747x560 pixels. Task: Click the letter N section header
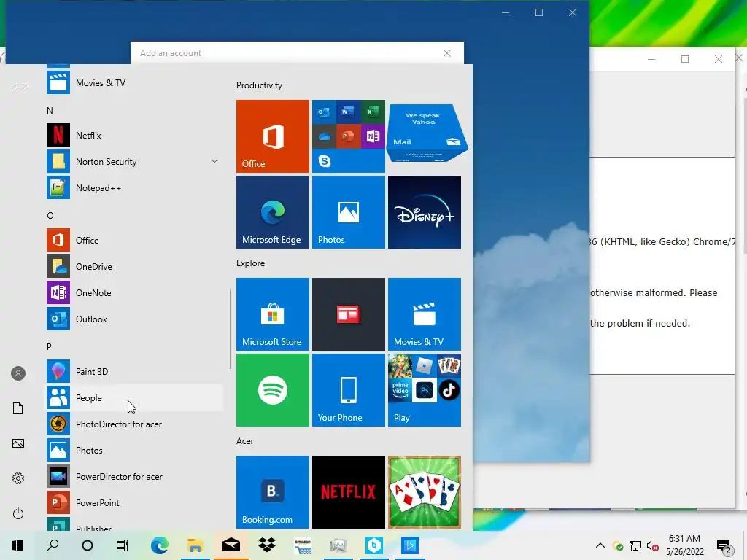tap(50, 111)
